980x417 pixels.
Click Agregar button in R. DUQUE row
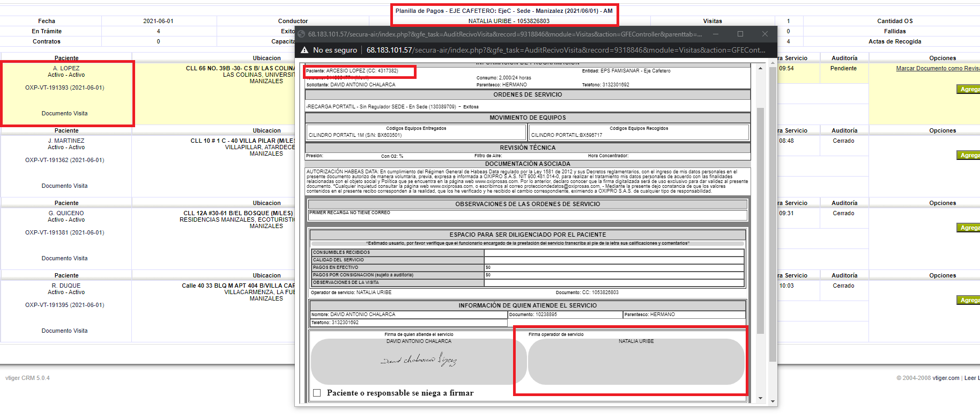969,300
